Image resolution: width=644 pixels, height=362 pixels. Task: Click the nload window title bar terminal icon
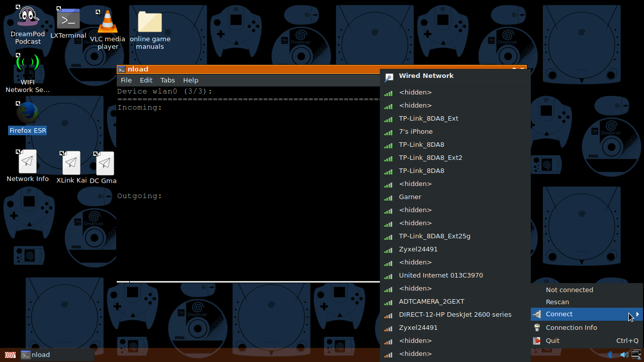coord(122,69)
